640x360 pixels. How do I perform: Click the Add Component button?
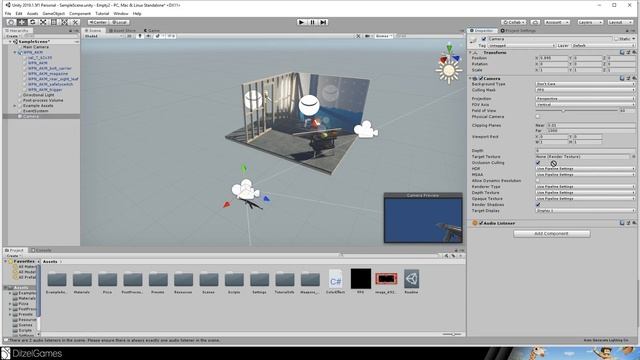(x=551, y=233)
